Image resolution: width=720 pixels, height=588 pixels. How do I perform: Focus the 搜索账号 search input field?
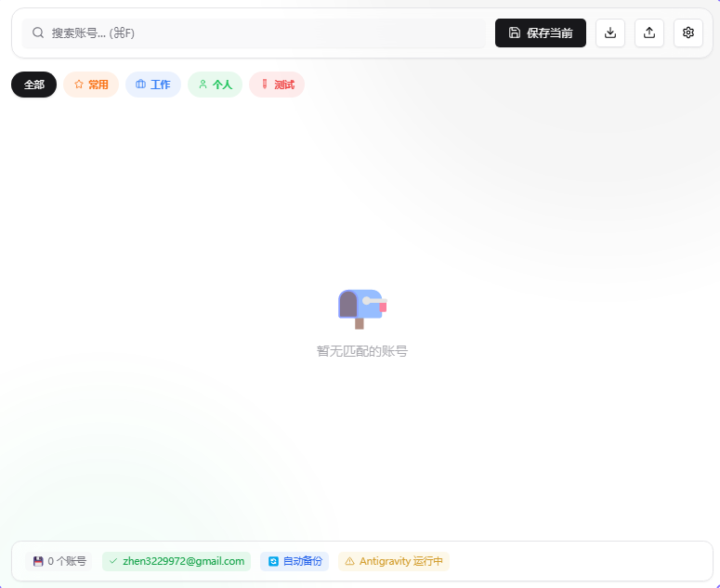pyautogui.click(x=260, y=33)
